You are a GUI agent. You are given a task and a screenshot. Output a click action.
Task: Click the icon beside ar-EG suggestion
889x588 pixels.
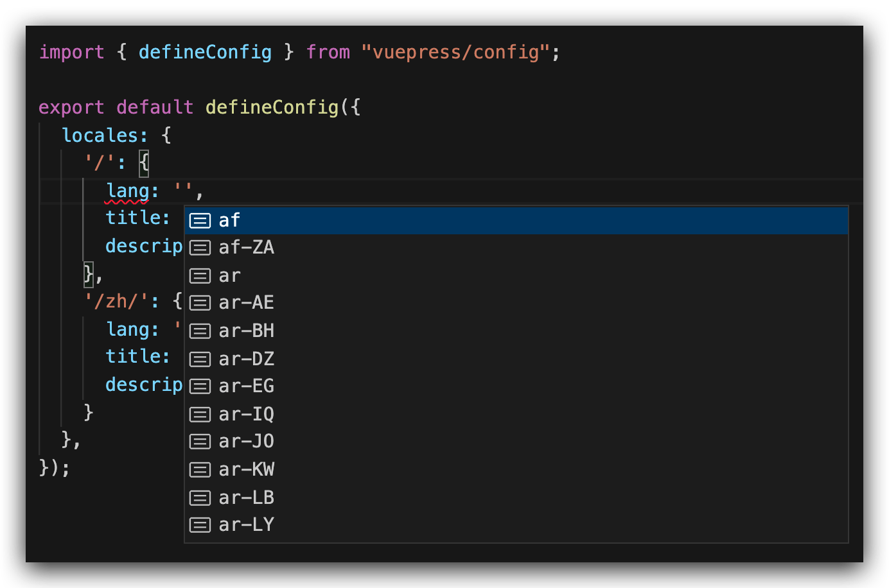[x=200, y=386]
